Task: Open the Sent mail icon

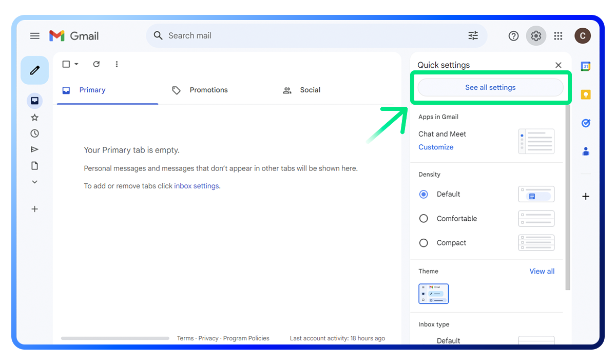Action: 34,149
